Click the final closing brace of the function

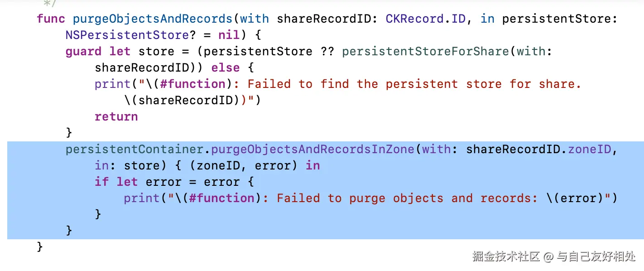tap(40, 247)
